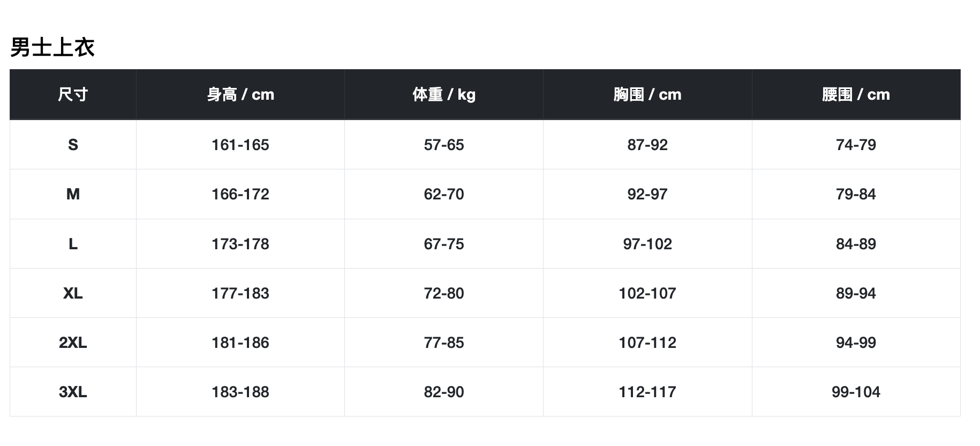The height and width of the screenshot is (446, 980).
Task: Click the 181-186 height cell
Action: [240, 343]
